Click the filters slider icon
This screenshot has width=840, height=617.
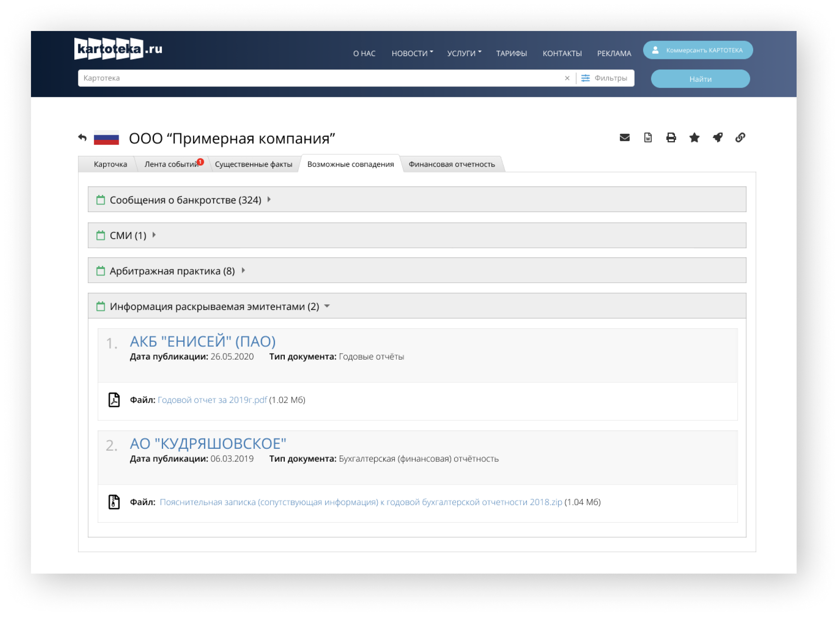pyautogui.click(x=585, y=78)
